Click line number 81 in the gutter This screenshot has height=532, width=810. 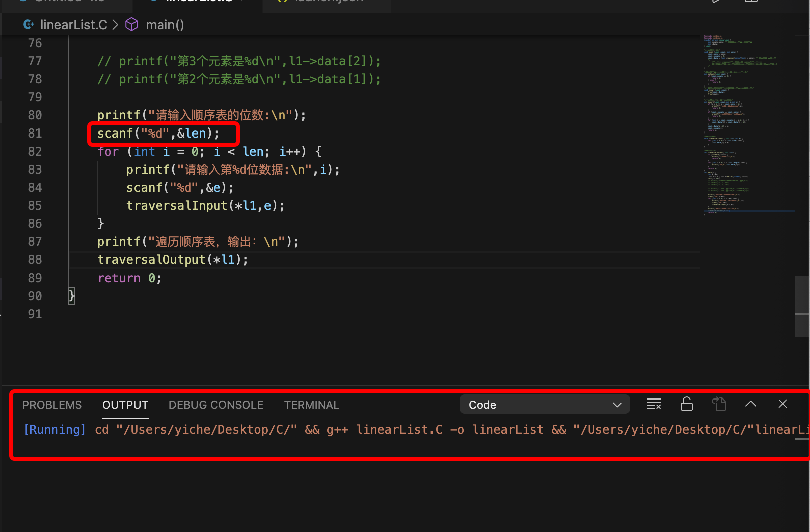point(35,133)
